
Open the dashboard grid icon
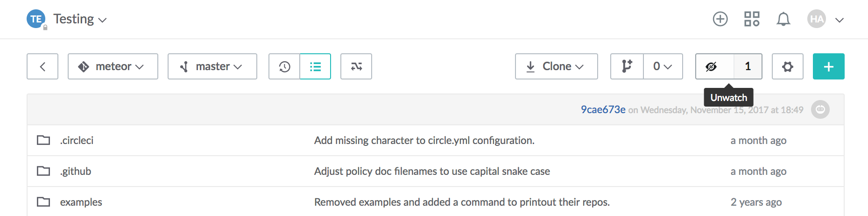752,19
